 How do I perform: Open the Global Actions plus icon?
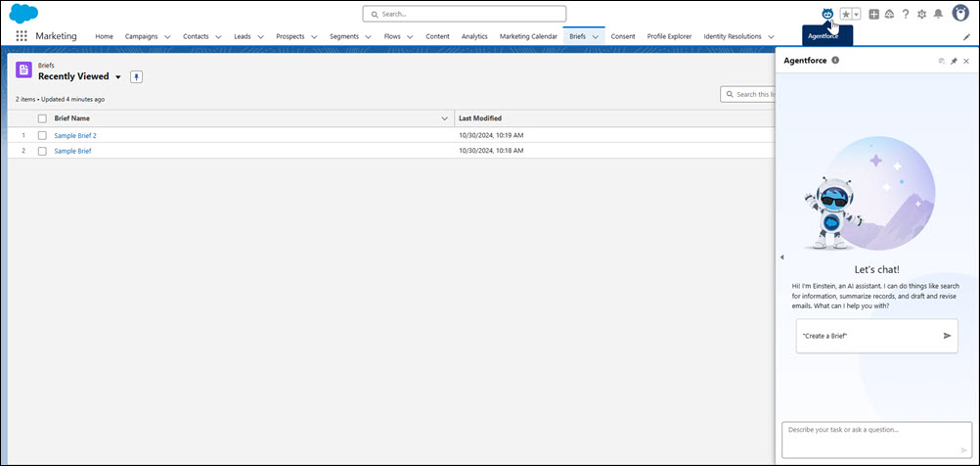click(x=873, y=14)
